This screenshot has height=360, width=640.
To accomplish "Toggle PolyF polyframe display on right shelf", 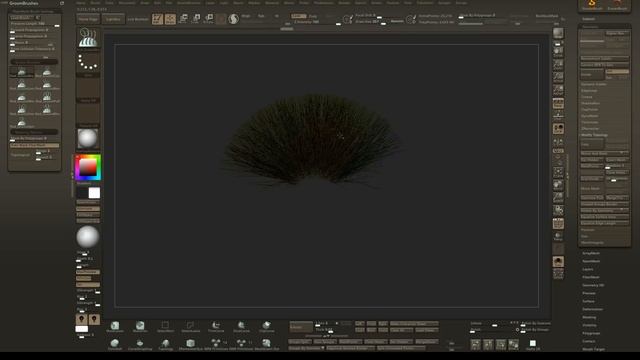I will (558, 224).
